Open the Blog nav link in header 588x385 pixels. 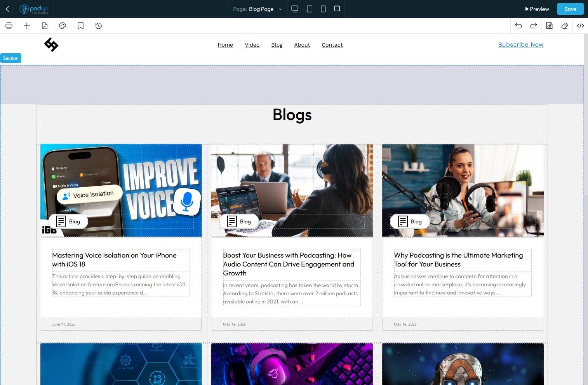point(277,45)
